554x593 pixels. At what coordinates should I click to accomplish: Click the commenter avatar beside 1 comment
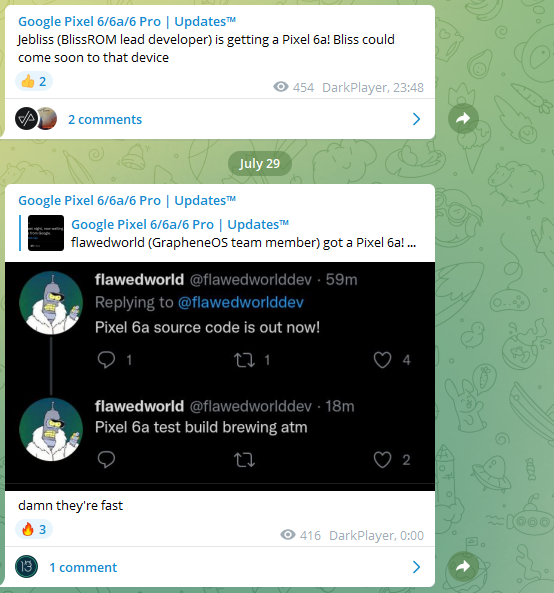[x=26, y=567]
